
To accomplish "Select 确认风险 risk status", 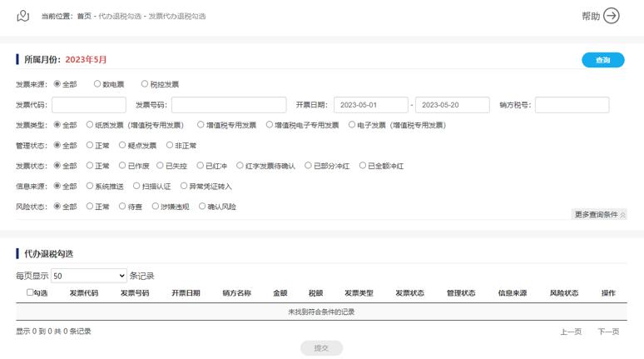I will (x=201, y=206).
